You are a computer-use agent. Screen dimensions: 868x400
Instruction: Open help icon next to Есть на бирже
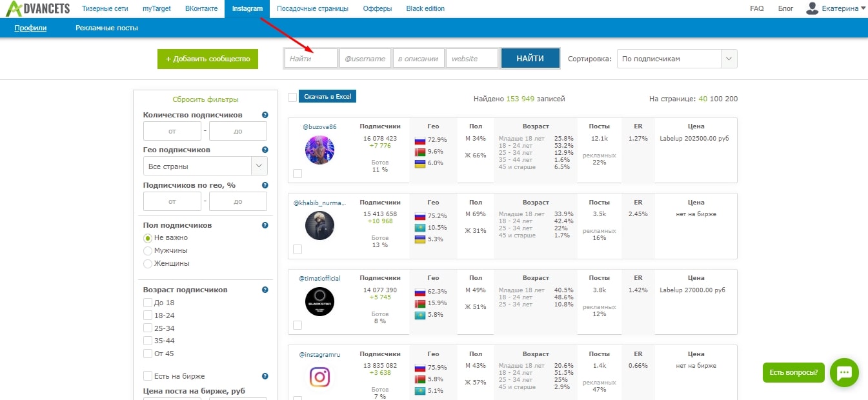pos(265,376)
